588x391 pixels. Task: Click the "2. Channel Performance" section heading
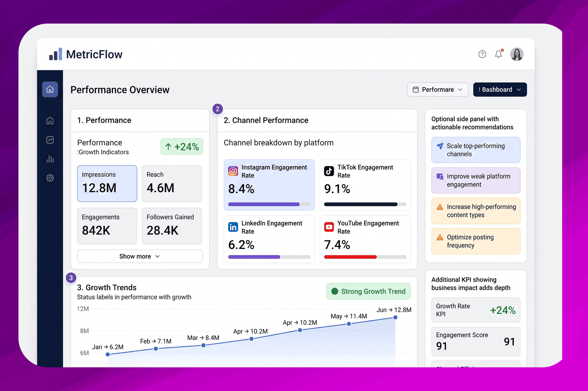click(x=266, y=121)
